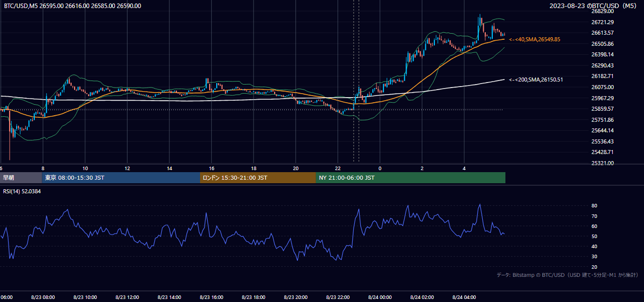Image resolution: width=644 pixels, height=302 pixels.
Task: Click price axis label 25428.71
Action: point(602,152)
